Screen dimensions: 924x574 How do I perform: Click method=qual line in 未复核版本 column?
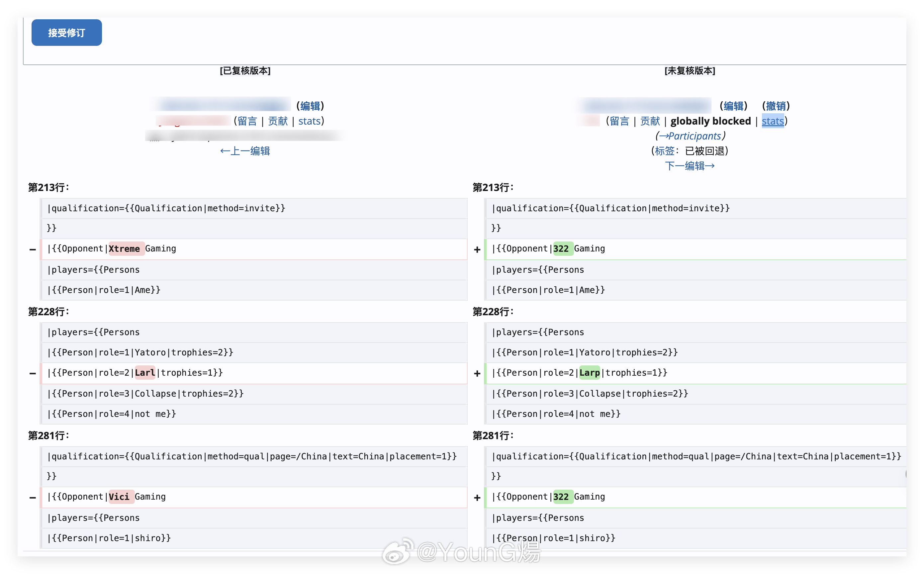(x=696, y=456)
